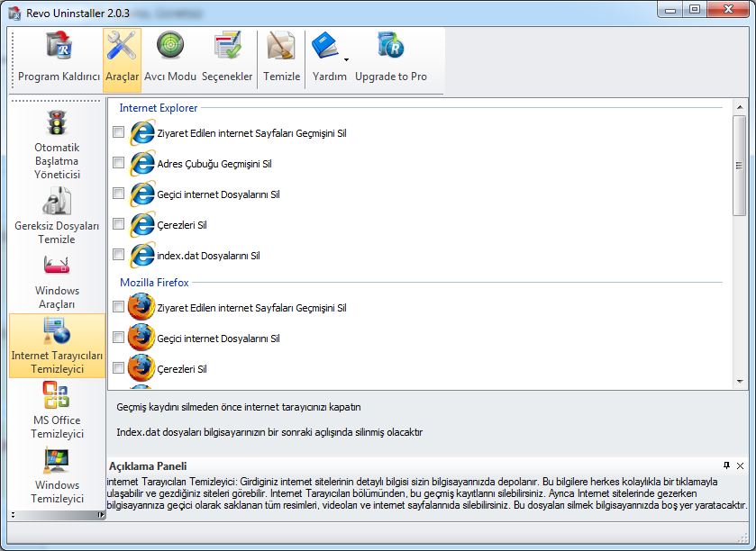Click the Internet Explorer section header

159,108
